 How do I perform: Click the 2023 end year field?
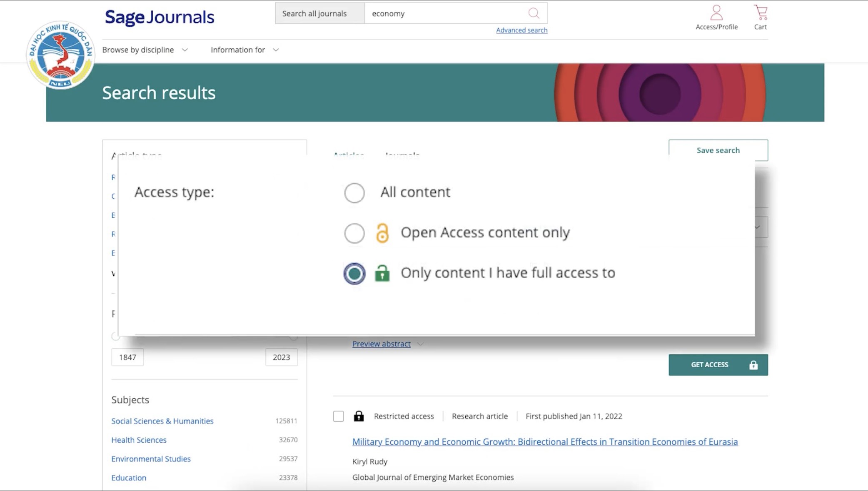point(282,357)
